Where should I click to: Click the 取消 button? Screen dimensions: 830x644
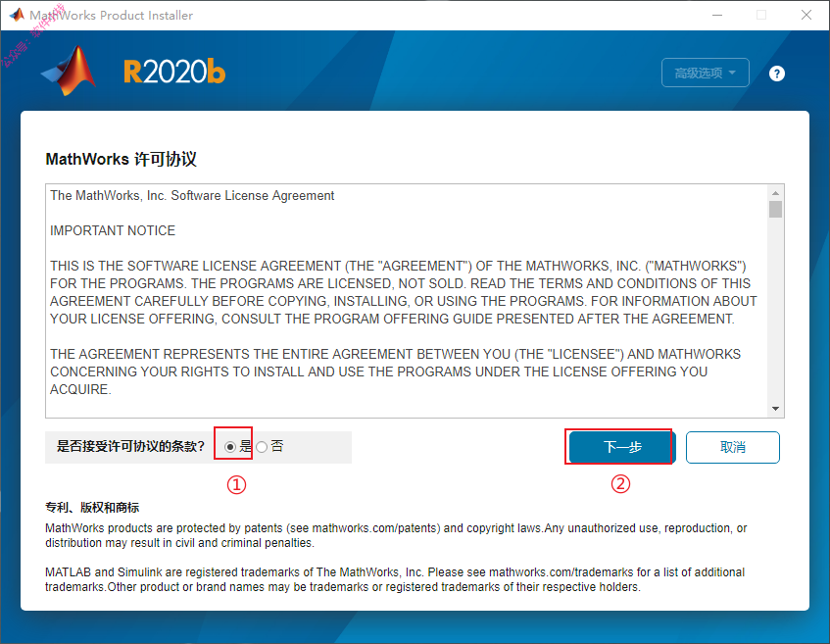[733, 447]
